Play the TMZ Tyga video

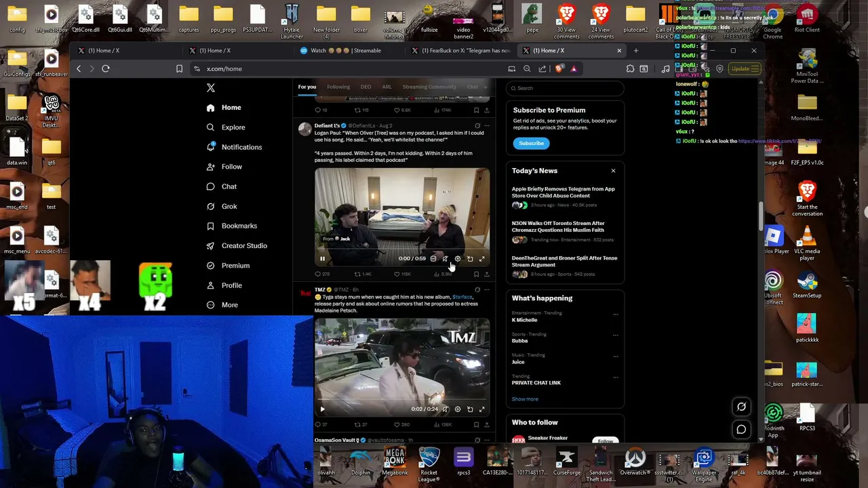[x=322, y=409]
